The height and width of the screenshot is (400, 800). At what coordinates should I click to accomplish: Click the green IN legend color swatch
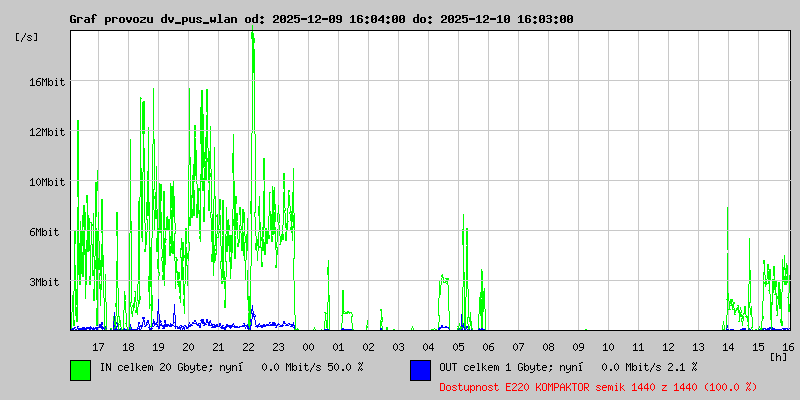tap(81, 370)
